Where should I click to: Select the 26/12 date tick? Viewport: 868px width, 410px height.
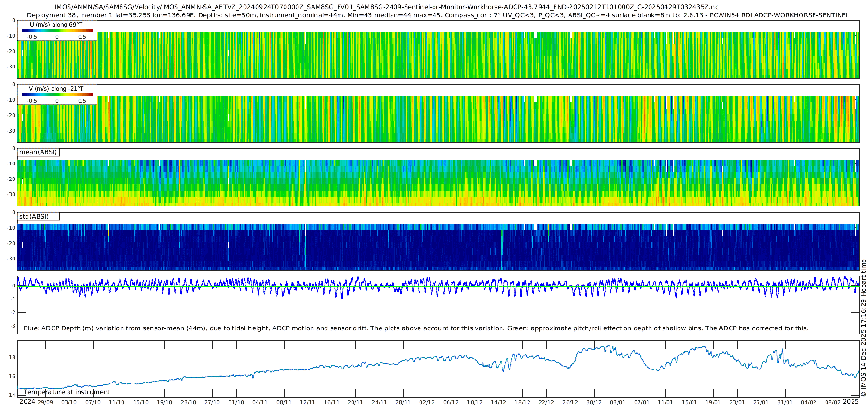pyautogui.click(x=570, y=402)
